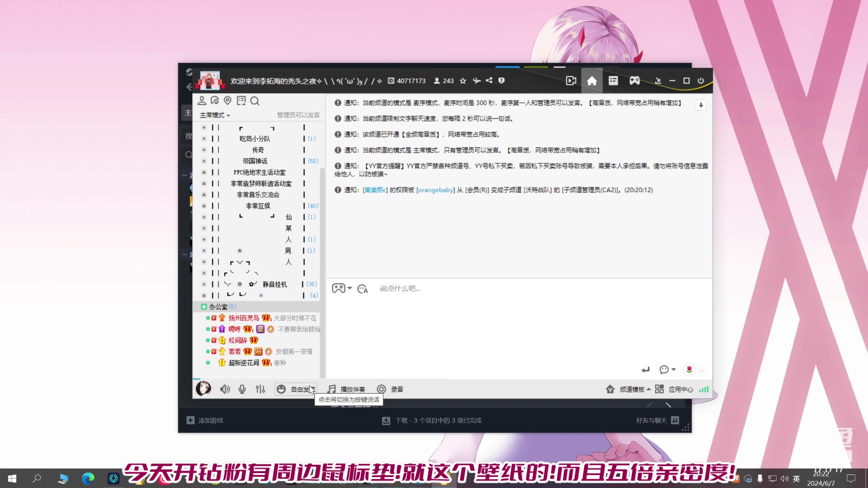Select user 超叛逆花间 in the list
Image resolution: width=868 pixels, height=488 pixels.
tap(244, 363)
